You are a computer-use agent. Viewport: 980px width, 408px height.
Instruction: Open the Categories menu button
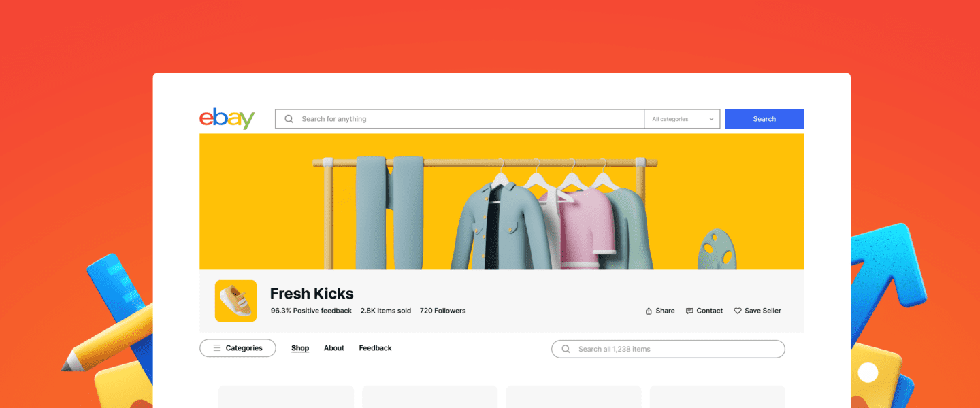[238, 348]
